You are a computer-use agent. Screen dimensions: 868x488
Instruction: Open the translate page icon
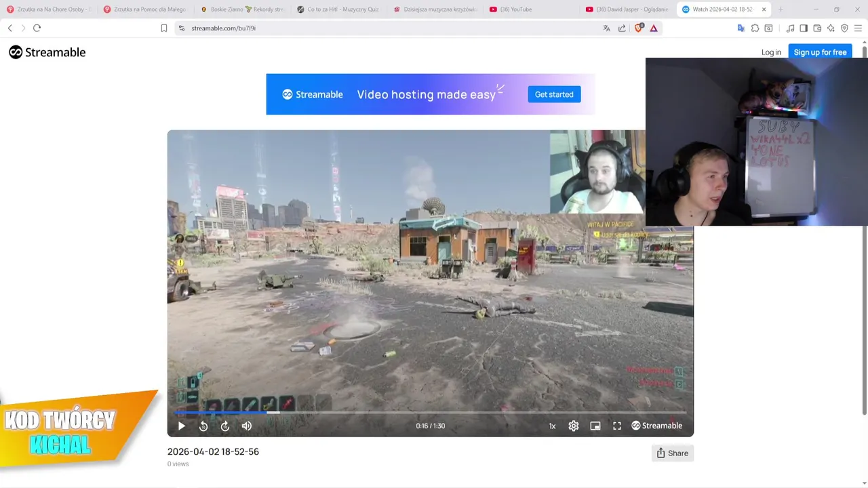(x=606, y=28)
